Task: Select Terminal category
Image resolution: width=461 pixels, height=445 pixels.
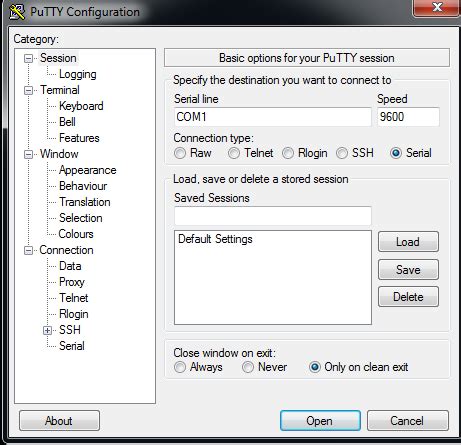Action: (60, 90)
